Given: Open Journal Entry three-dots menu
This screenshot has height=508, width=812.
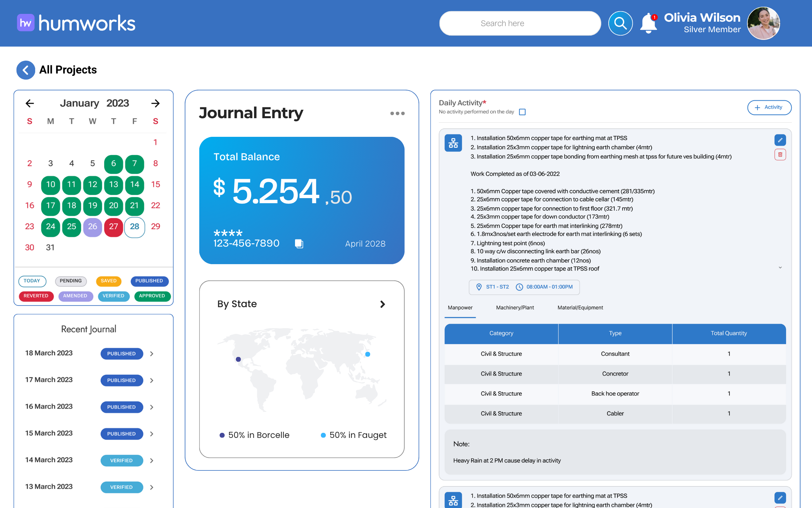Looking at the screenshot, I should pos(397,113).
